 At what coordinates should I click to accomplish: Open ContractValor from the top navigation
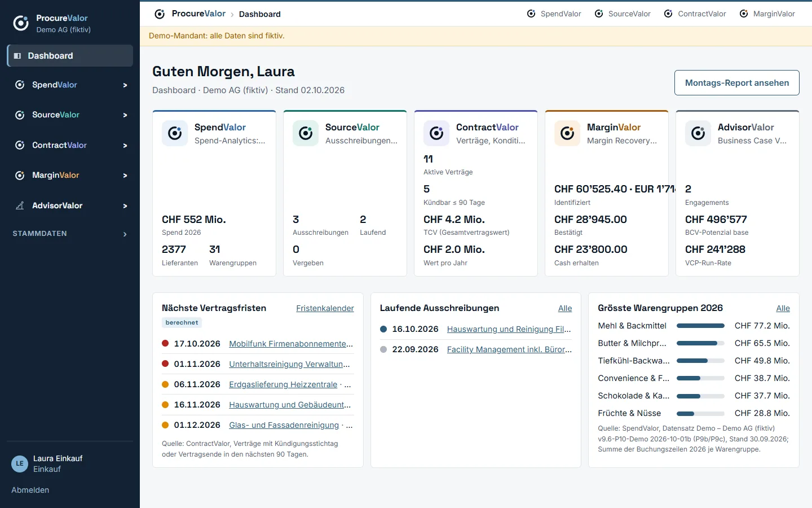[695, 14]
